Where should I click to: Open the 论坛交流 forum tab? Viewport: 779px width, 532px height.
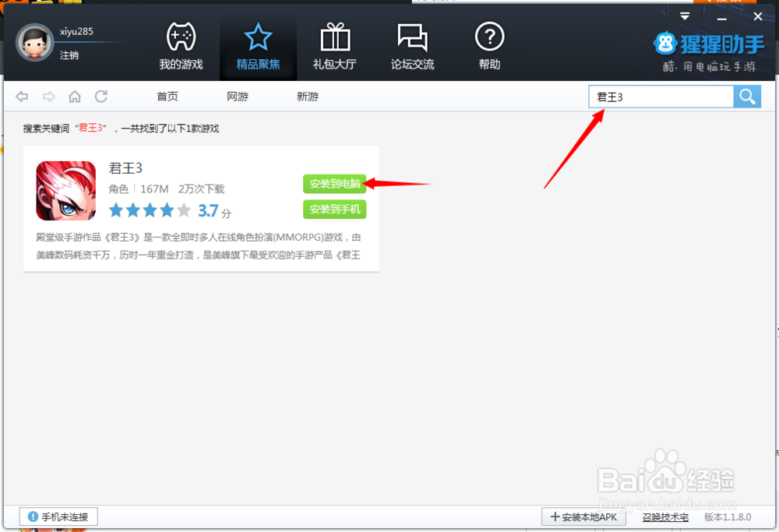coord(412,46)
